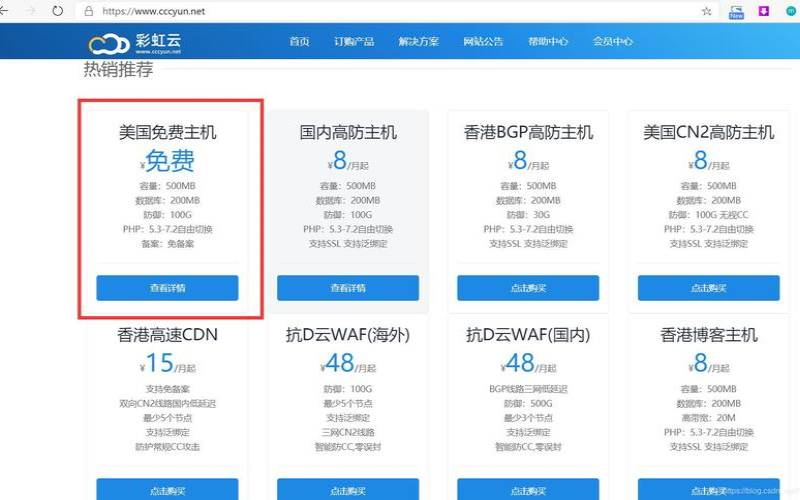Open the New extension icon in toolbar

click(736, 12)
